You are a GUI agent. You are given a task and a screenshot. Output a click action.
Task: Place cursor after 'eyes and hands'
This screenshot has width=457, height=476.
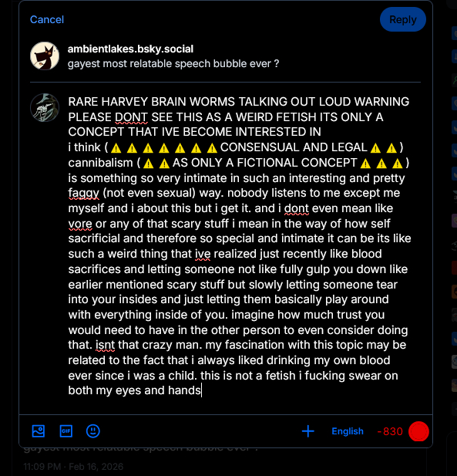pos(201,390)
